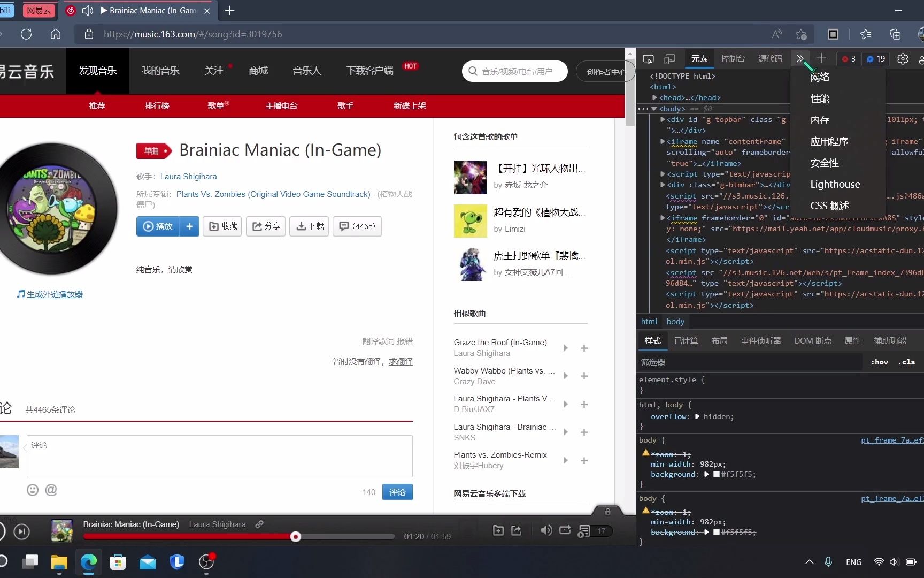Collapse the body element node
This screenshot has height=578, width=924.
pos(654,109)
